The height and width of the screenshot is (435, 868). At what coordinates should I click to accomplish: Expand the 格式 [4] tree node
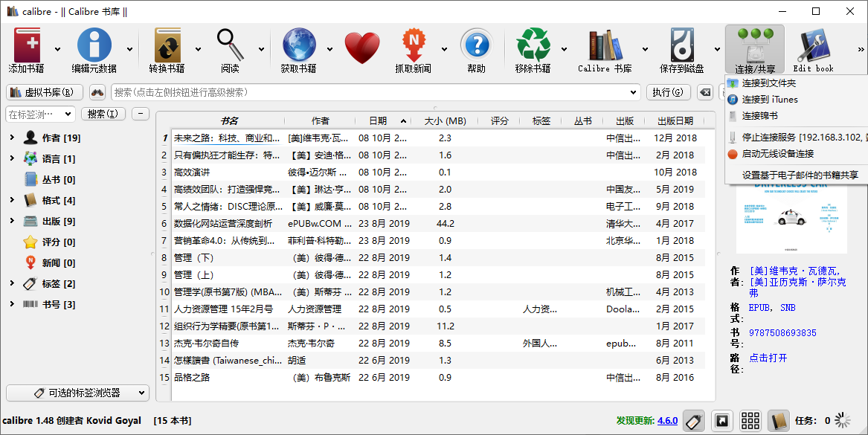pyautogui.click(x=12, y=200)
